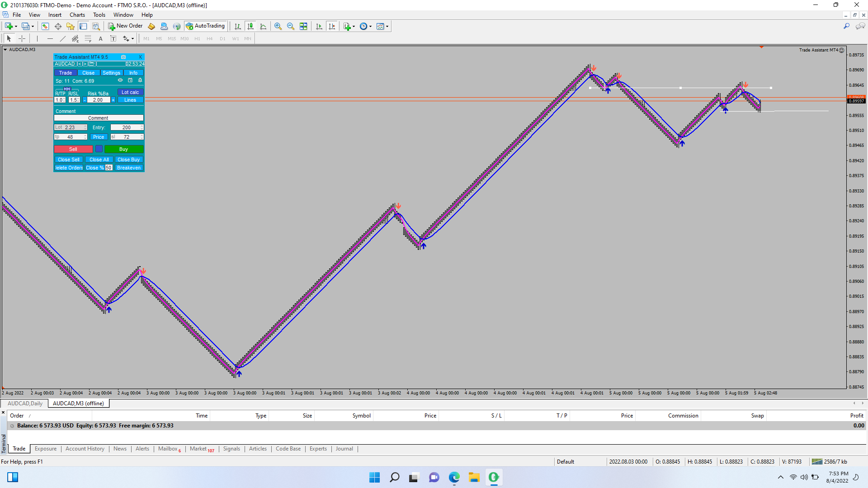Switch to the Account History tab

[x=85, y=449]
